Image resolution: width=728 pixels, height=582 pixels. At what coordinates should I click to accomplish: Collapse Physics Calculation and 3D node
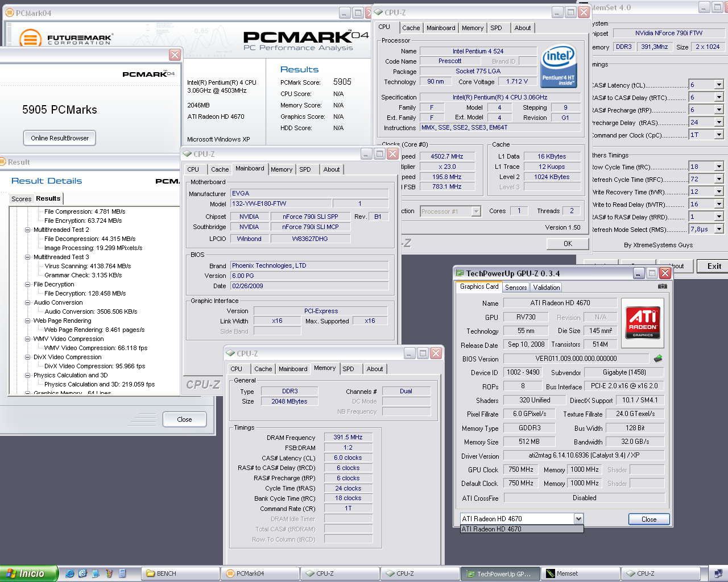click(x=27, y=375)
